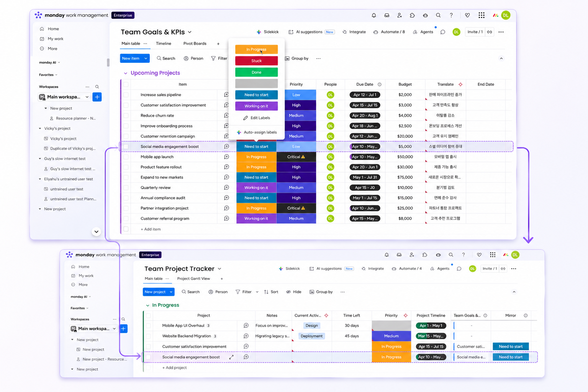This screenshot has width=588, height=392.
Task: Click + Add item below Upcoming Projects
Action: tap(151, 229)
